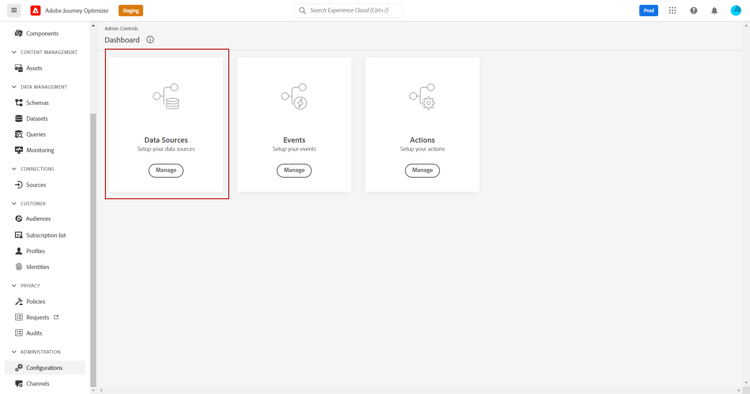Open the help question mark icon
750x394 pixels.
click(694, 11)
